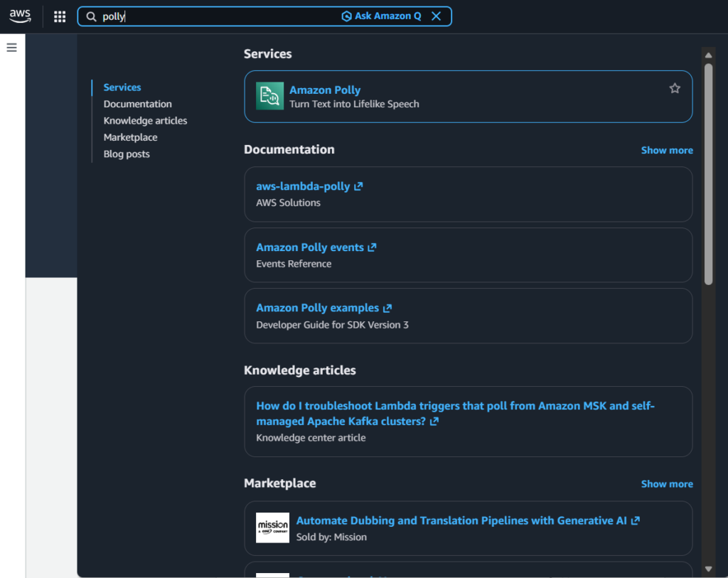Show more Documentation results
728x578 pixels.
(666, 150)
